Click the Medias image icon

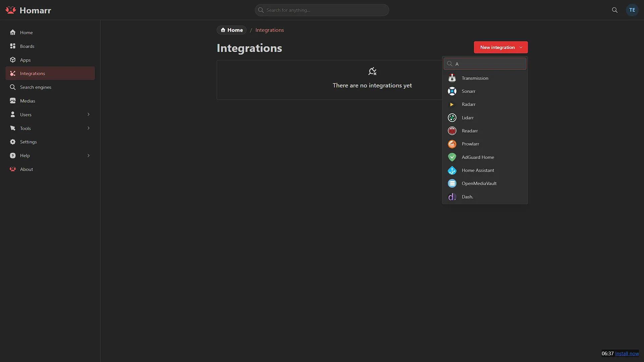13,101
